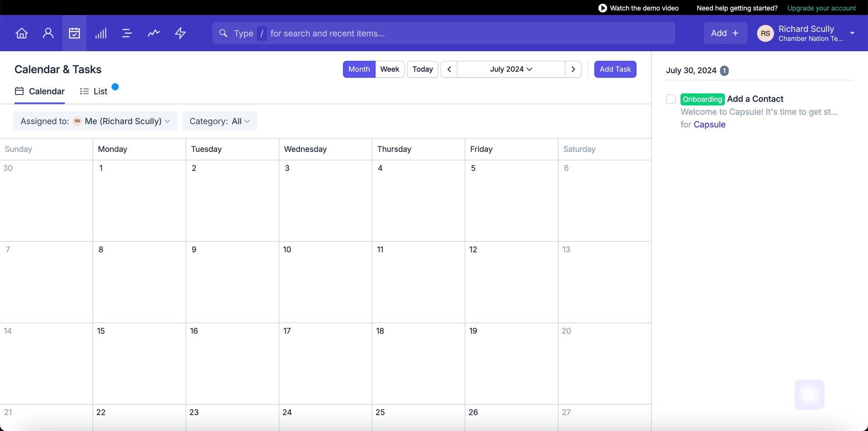Select Tuesday July 9 cell
This screenshot has width=868, height=431.
[232, 282]
